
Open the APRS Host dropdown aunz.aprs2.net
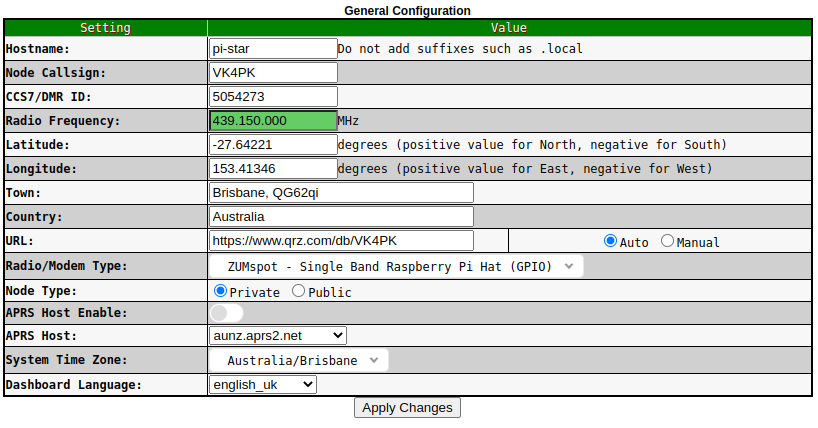point(278,335)
